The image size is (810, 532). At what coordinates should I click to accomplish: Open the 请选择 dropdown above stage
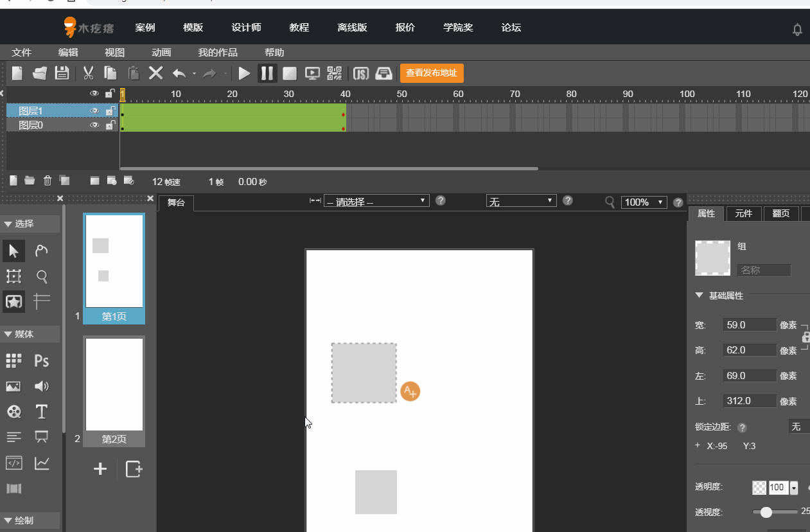(376, 202)
